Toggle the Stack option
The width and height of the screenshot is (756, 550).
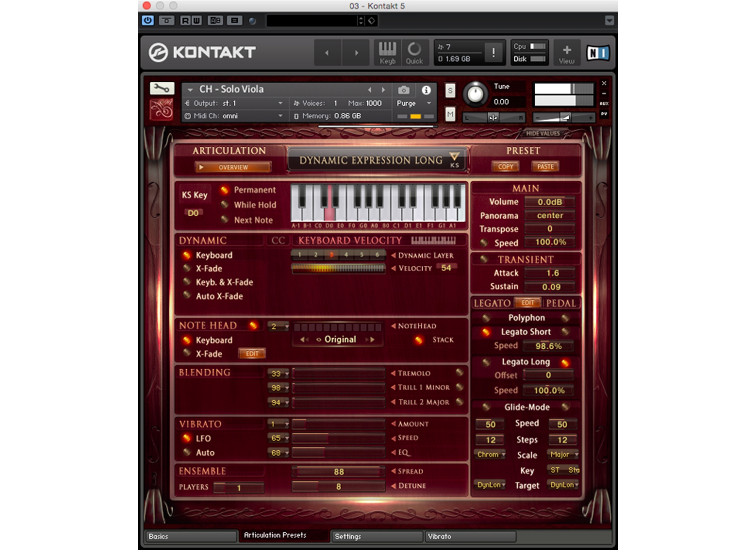[x=418, y=340]
